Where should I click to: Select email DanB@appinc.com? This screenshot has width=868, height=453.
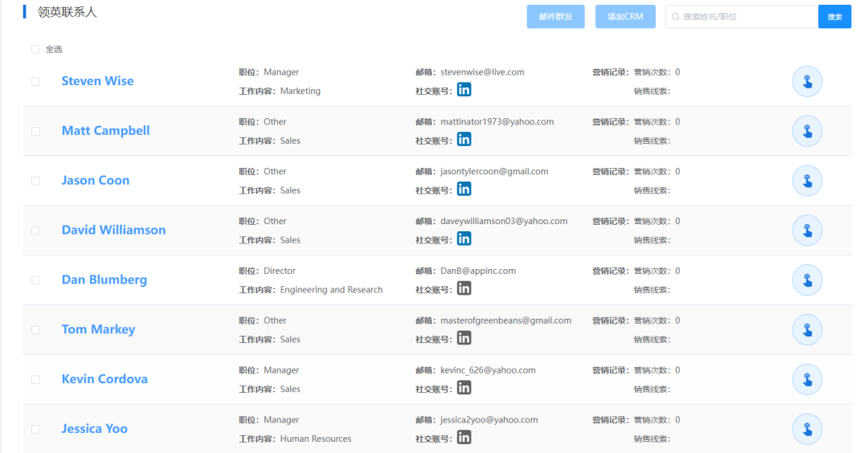point(477,271)
